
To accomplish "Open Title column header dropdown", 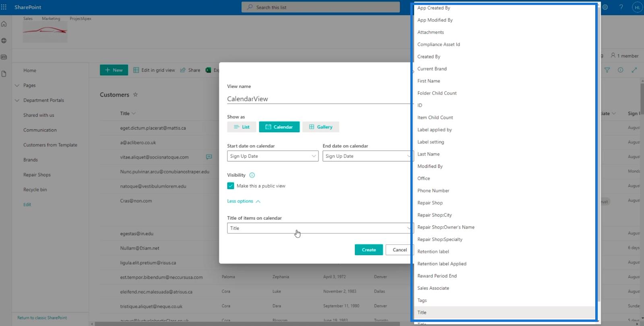I will pos(128,113).
